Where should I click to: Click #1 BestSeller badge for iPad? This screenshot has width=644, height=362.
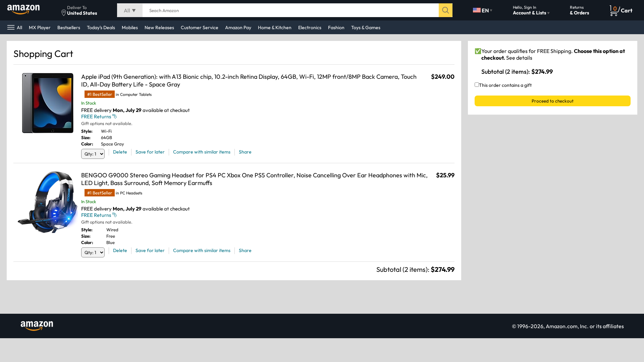coord(100,95)
